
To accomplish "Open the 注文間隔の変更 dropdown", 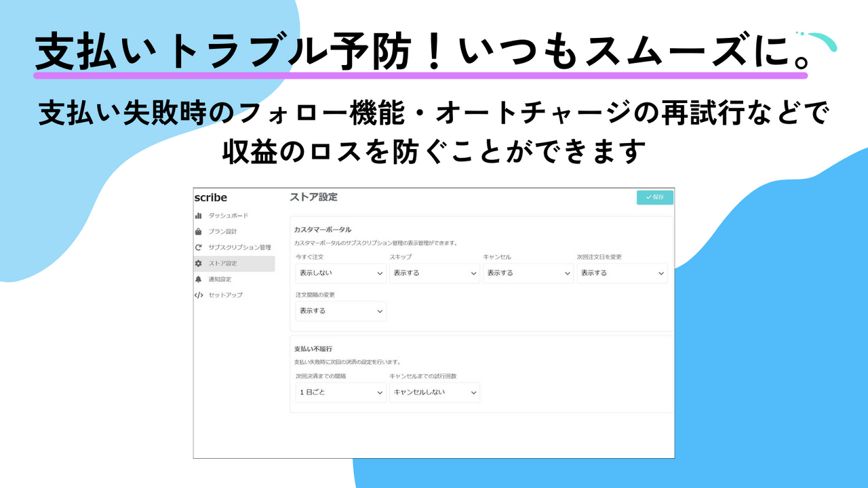I will coord(340,311).
